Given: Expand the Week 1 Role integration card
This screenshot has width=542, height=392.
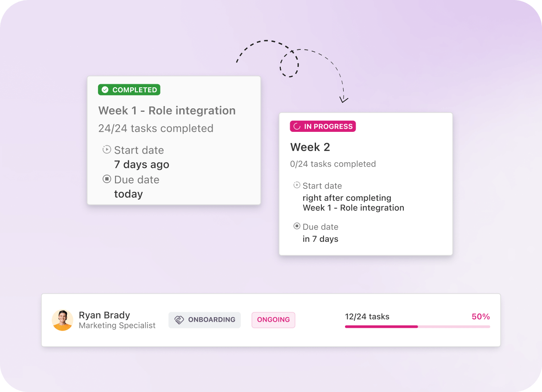Looking at the screenshot, I should coord(174,140).
